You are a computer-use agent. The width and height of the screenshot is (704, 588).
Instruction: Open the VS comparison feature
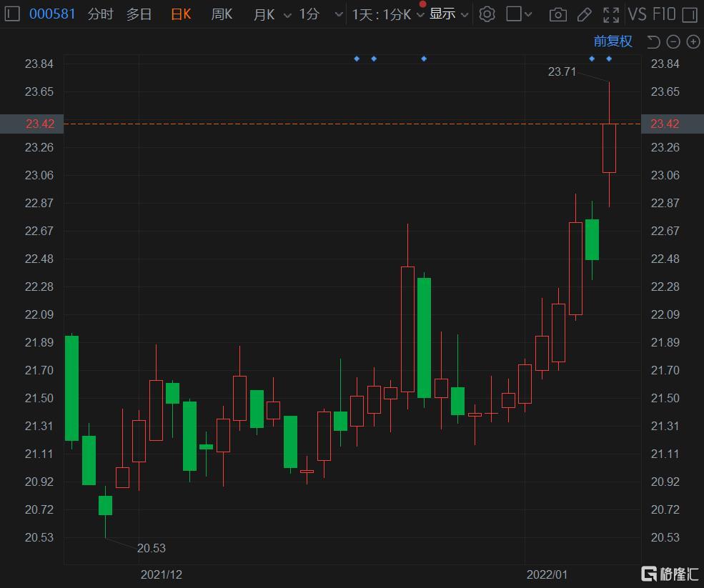(637, 14)
